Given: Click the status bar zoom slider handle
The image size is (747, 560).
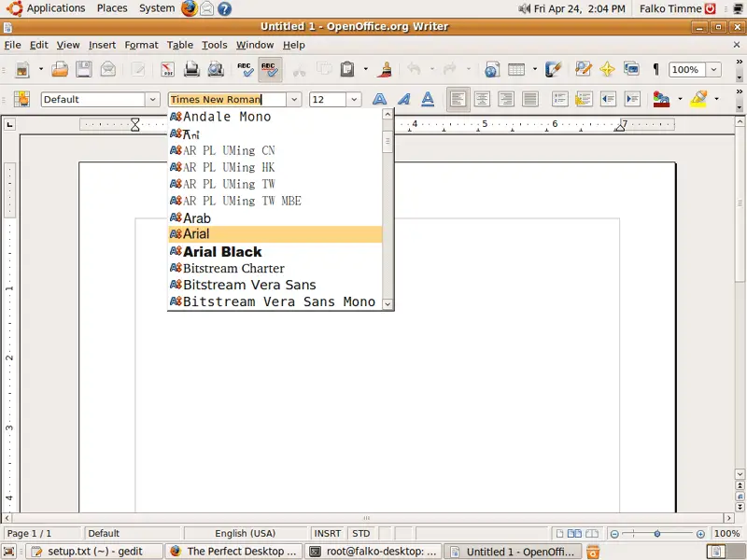Looking at the screenshot, I should coord(657,534).
